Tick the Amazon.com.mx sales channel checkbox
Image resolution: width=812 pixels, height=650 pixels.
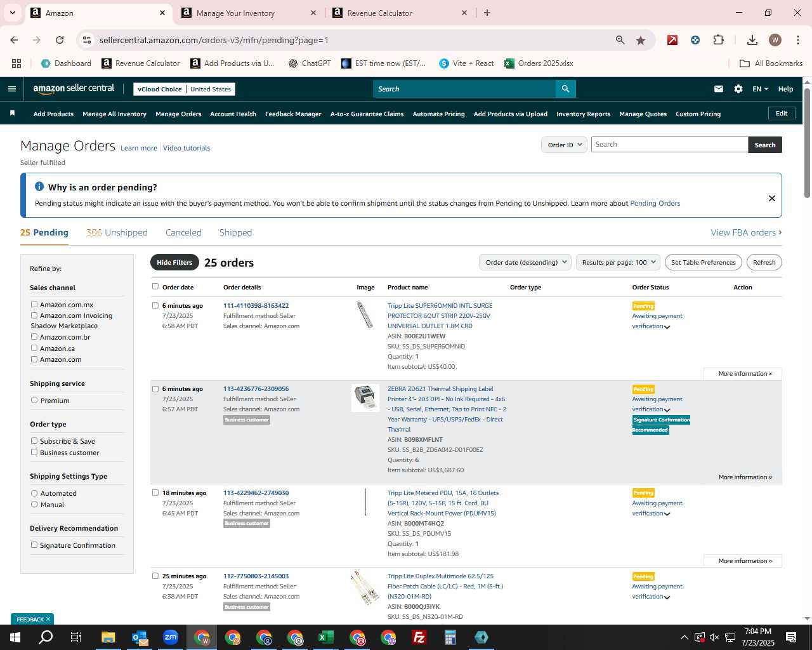coord(34,304)
